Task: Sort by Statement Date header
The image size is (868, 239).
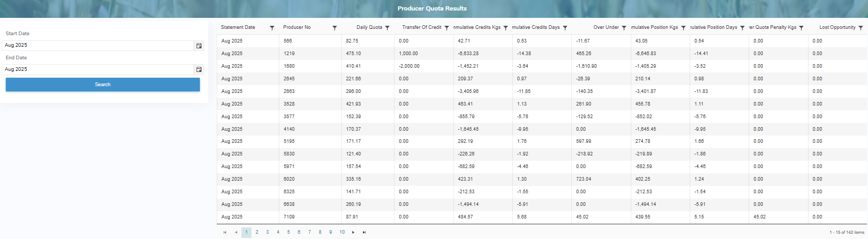Action: [238, 27]
